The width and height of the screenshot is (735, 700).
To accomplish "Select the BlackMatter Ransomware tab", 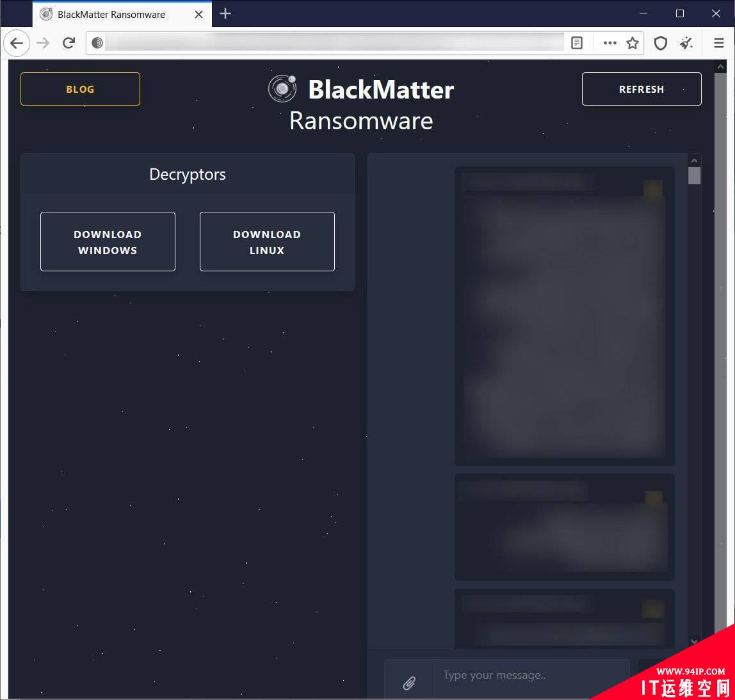I will [x=122, y=14].
